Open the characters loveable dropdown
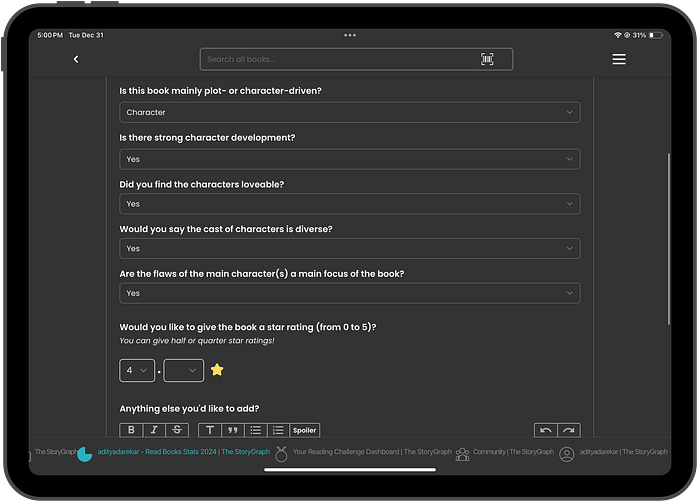 pos(350,204)
